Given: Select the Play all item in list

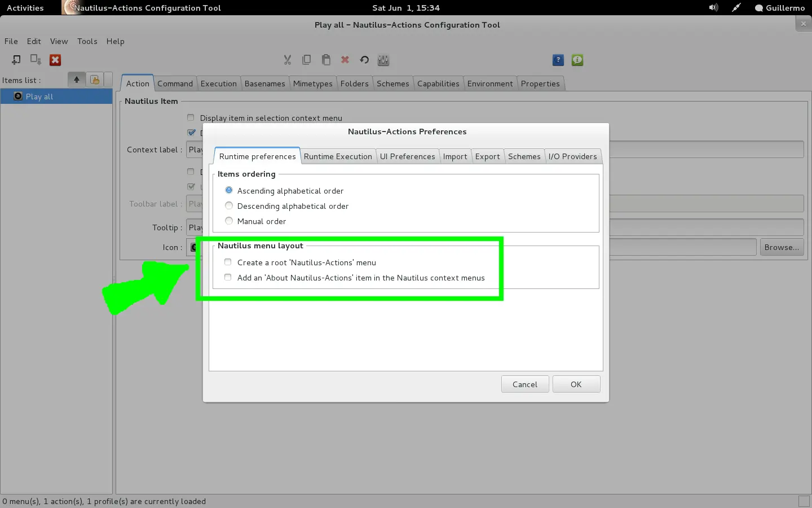Looking at the screenshot, I should click(x=56, y=97).
